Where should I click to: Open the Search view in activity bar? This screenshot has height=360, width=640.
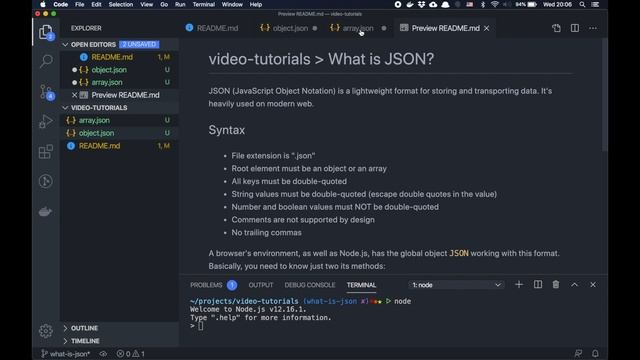point(46,61)
